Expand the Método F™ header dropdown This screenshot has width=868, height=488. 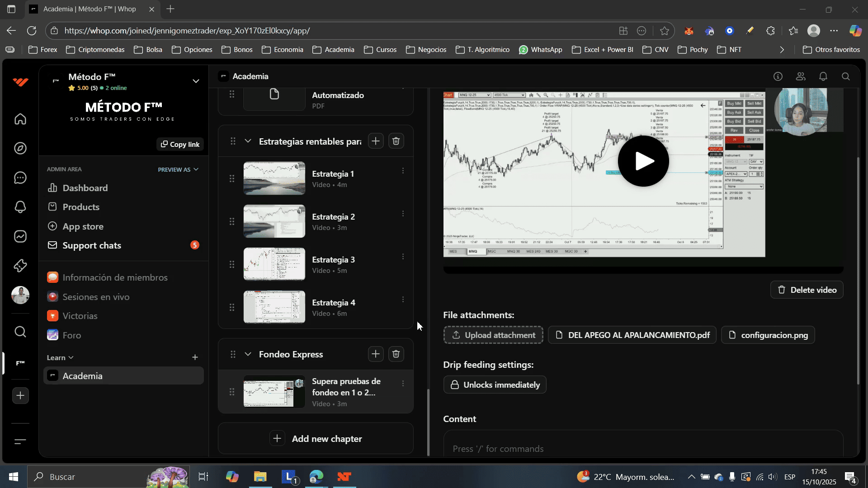(196, 81)
